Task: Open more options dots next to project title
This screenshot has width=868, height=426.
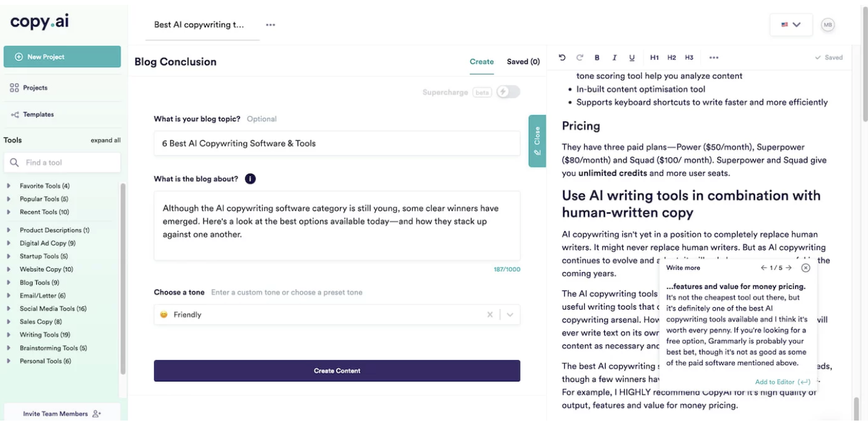Action: pyautogui.click(x=270, y=25)
